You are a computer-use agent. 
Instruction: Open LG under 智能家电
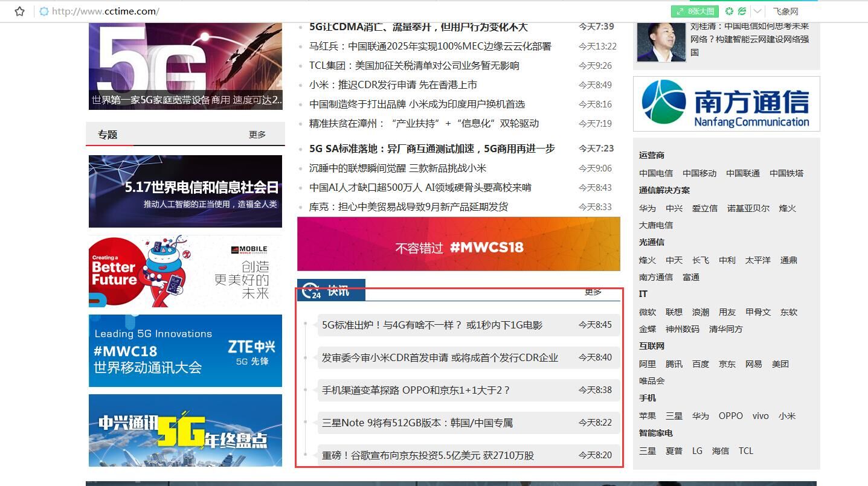pos(697,451)
